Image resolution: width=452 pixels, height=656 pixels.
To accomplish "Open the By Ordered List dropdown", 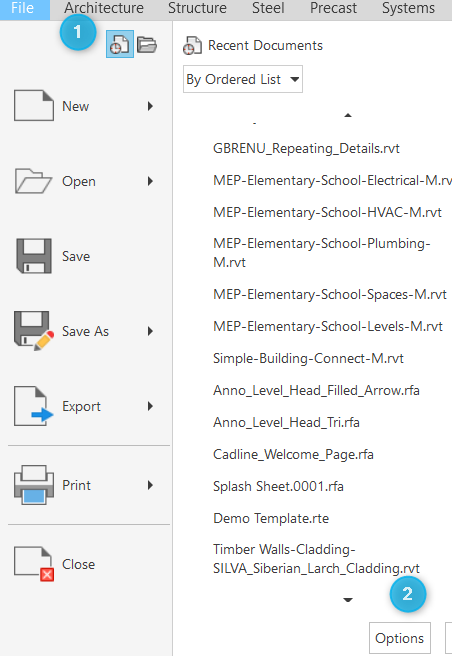I will tap(243, 79).
